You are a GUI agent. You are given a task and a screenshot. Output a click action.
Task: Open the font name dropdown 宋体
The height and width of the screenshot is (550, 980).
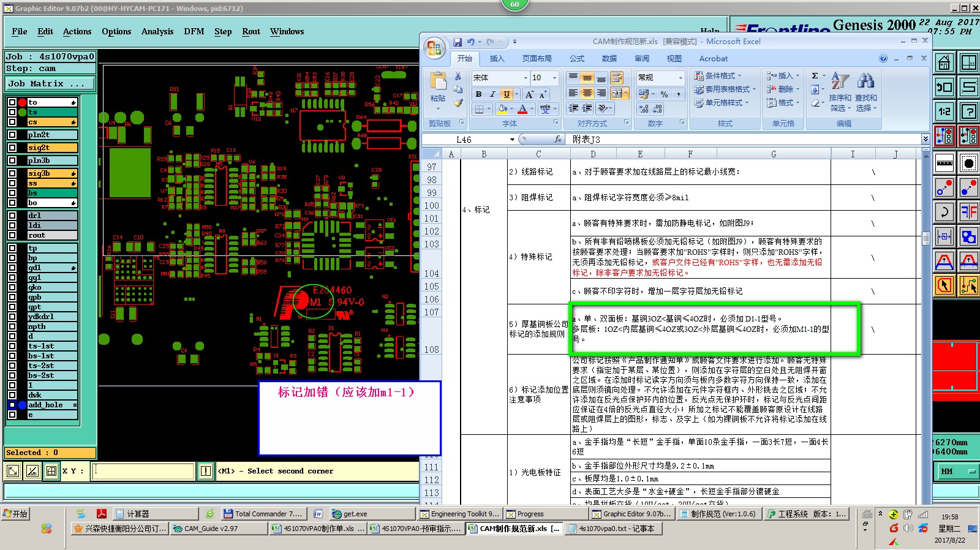point(526,78)
